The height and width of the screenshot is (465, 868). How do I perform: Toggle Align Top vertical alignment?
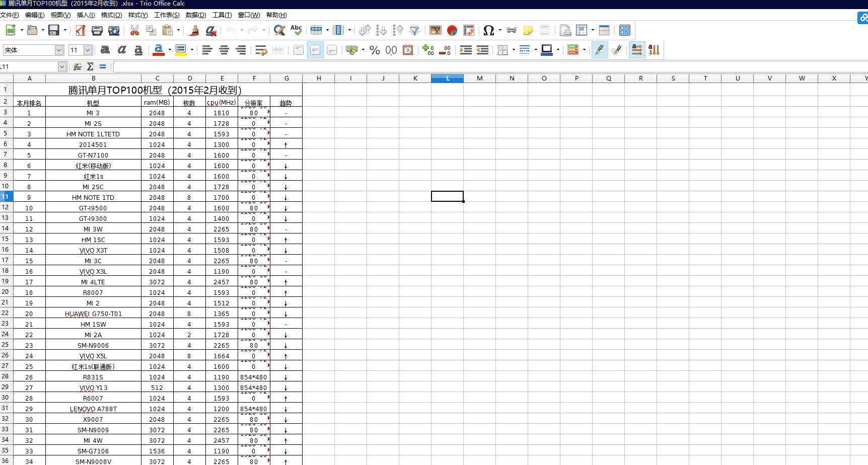point(299,50)
